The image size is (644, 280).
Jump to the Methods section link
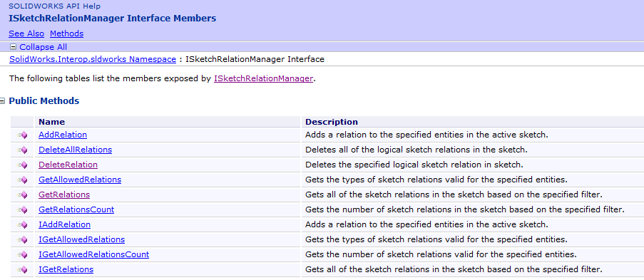[x=66, y=33]
